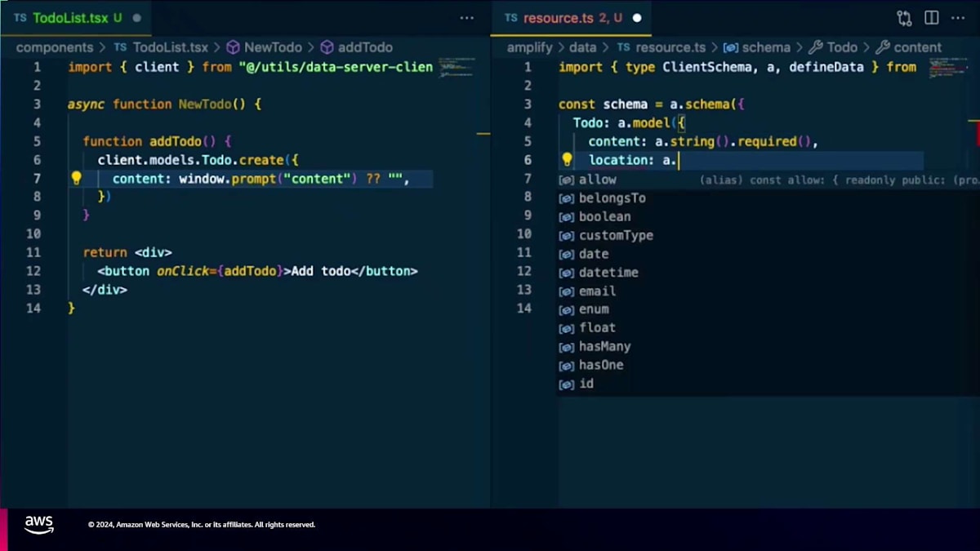Viewport: 980px width, 551px height.
Task: Select 'customType' autocomplete suggestion
Action: click(x=768, y=235)
